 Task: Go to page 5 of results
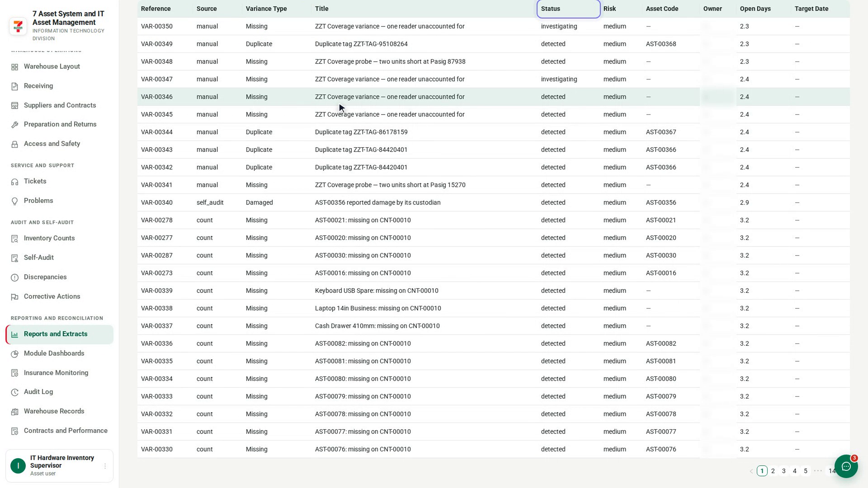click(806, 471)
